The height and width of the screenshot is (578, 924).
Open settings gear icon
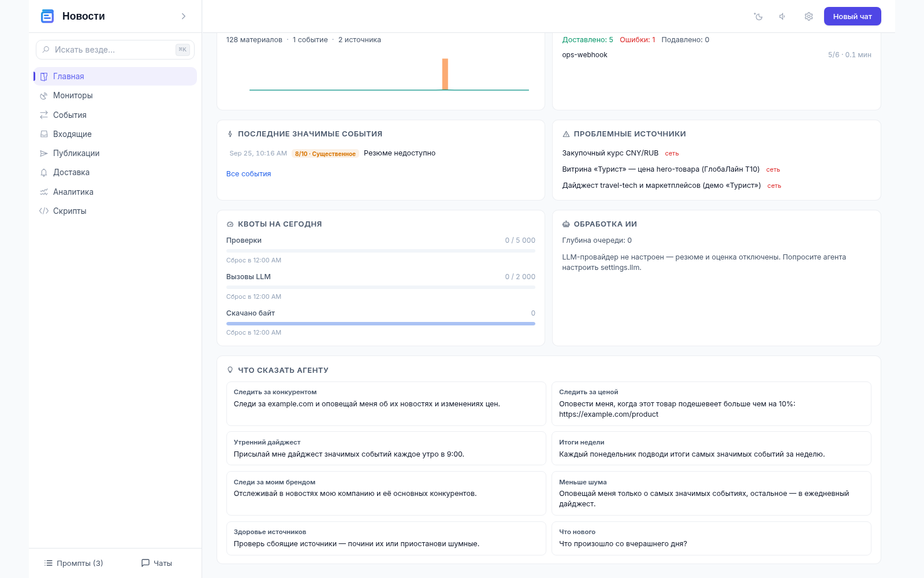[x=808, y=16]
